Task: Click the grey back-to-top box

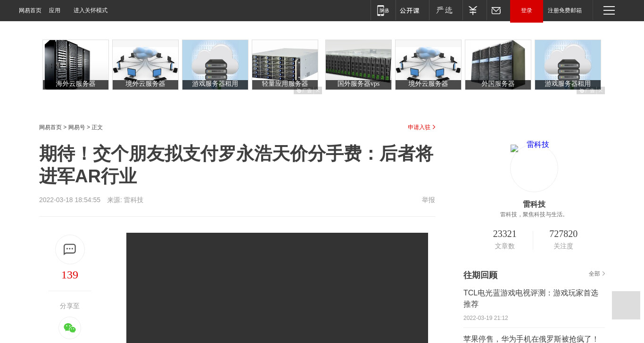Action: 626,305
